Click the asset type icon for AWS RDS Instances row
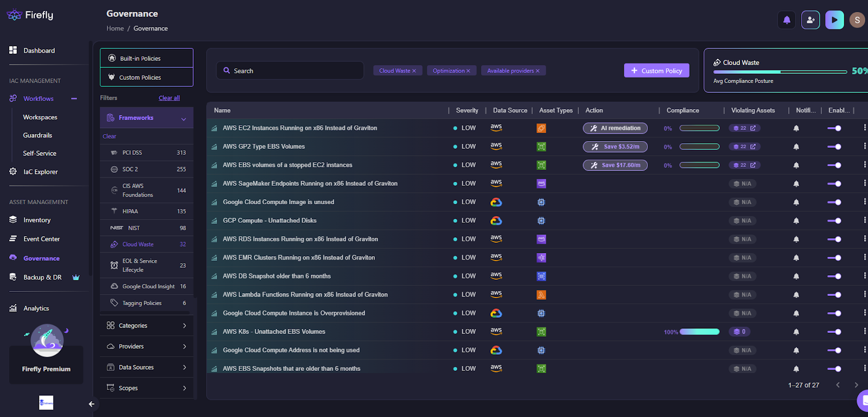The height and width of the screenshot is (417, 868). (x=541, y=239)
